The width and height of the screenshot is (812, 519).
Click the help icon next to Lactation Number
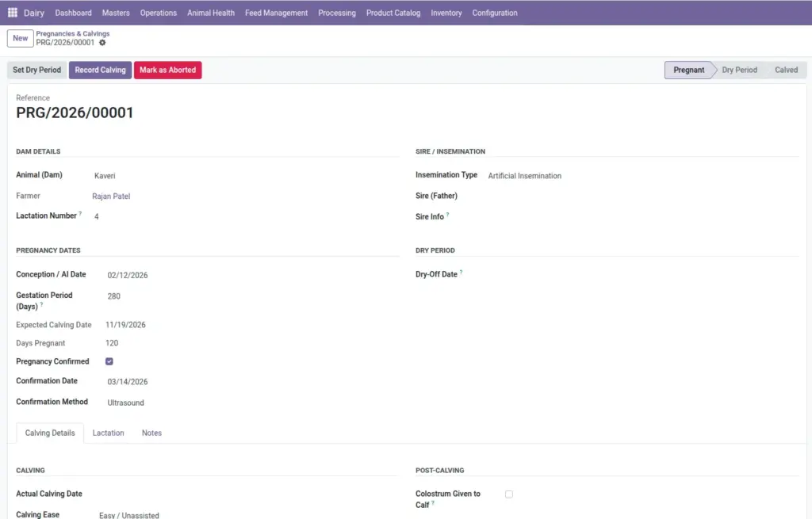coord(80,214)
